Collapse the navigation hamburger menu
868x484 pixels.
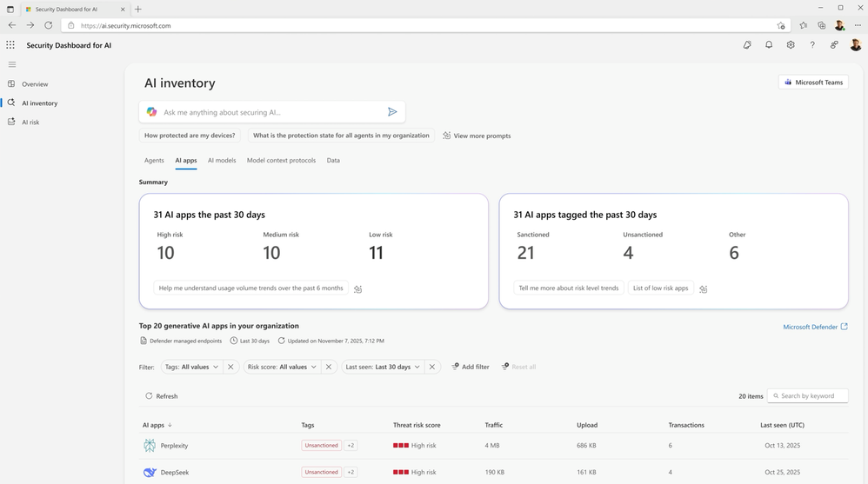pos(12,64)
